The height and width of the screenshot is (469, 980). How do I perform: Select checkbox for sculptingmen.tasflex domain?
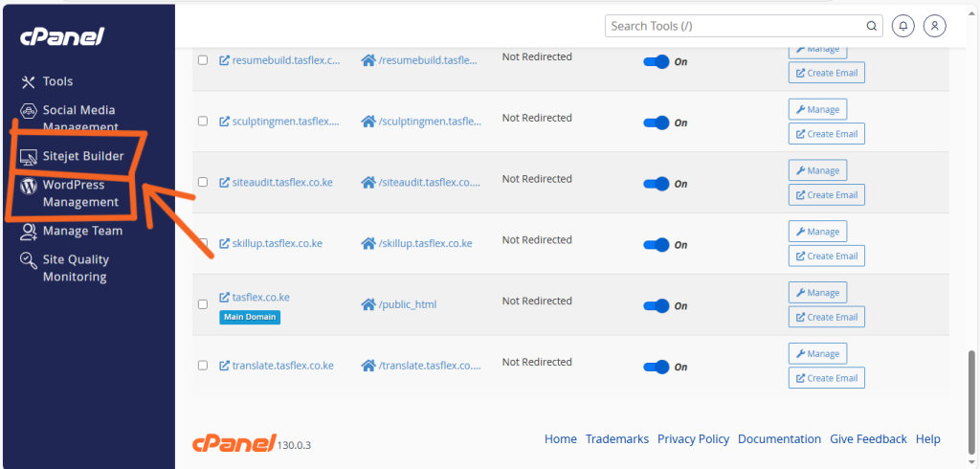[203, 122]
